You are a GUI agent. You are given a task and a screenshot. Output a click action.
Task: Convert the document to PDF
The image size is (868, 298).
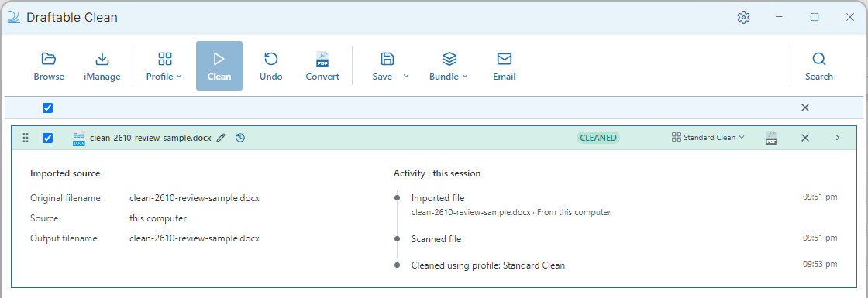[322, 67]
